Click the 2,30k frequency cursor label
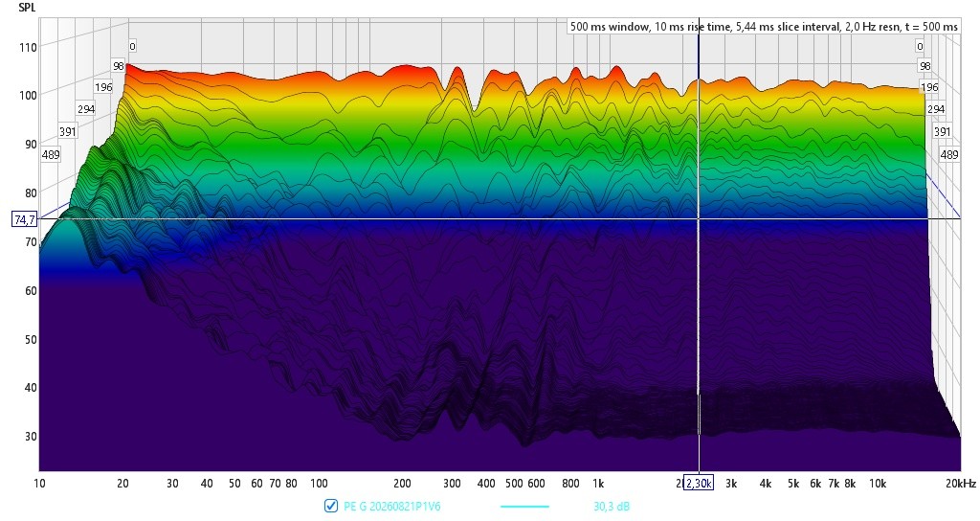This screenshot has height=521, width=980. pyautogui.click(x=698, y=483)
